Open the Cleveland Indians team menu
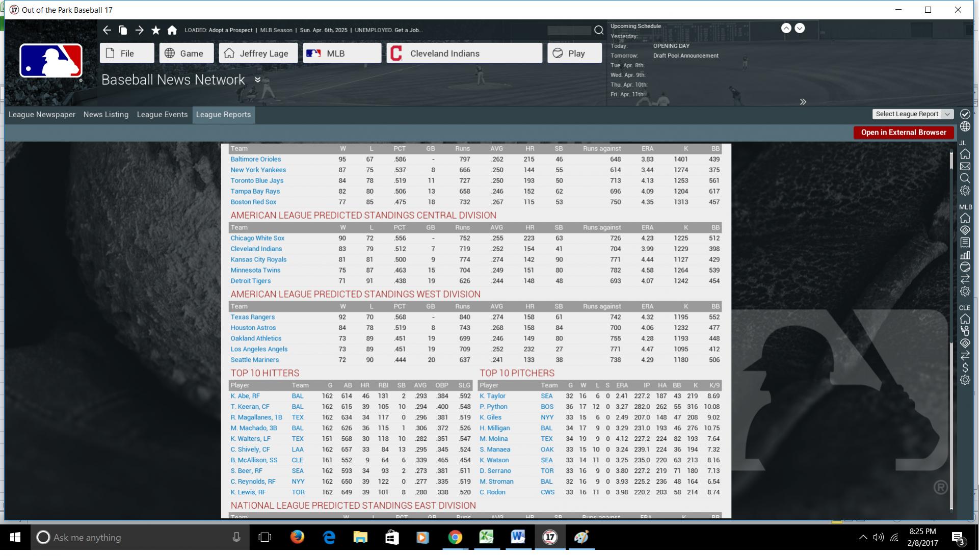The height and width of the screenshot is (556, 980). click(x=464, y=54)
